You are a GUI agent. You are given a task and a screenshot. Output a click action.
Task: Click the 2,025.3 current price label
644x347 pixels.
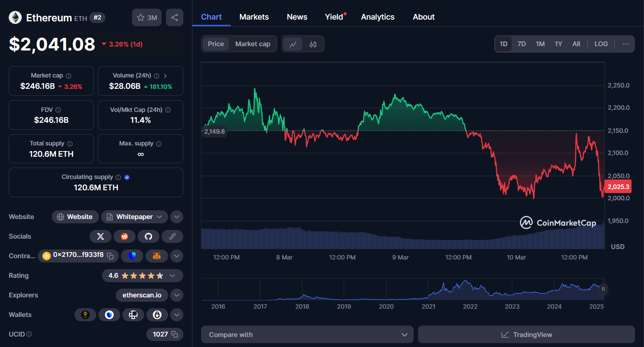pos(618,187)
